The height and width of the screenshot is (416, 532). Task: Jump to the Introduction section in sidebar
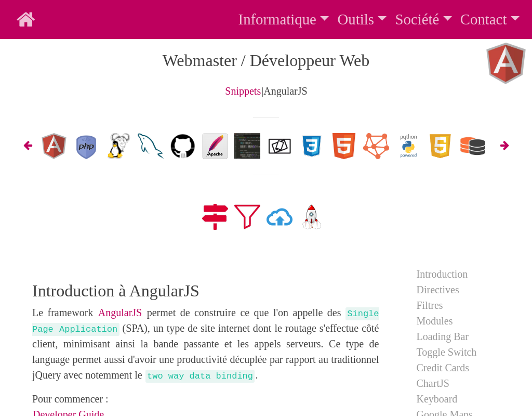tap(442, 275)
